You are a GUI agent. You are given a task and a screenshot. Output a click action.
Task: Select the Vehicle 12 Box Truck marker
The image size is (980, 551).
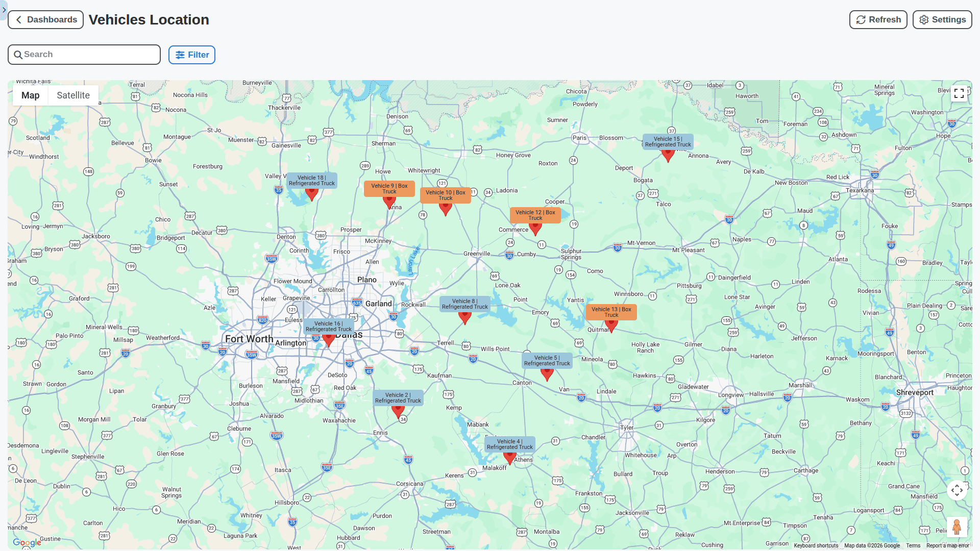(535, 229)
